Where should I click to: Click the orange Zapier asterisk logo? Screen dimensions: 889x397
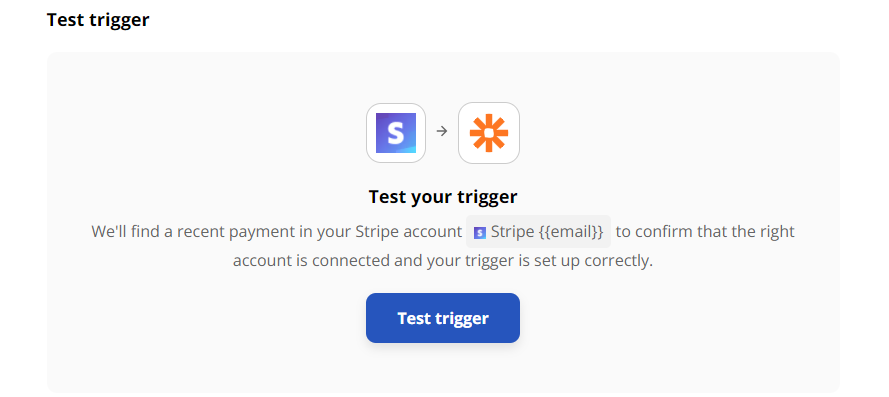coord(489,133)
